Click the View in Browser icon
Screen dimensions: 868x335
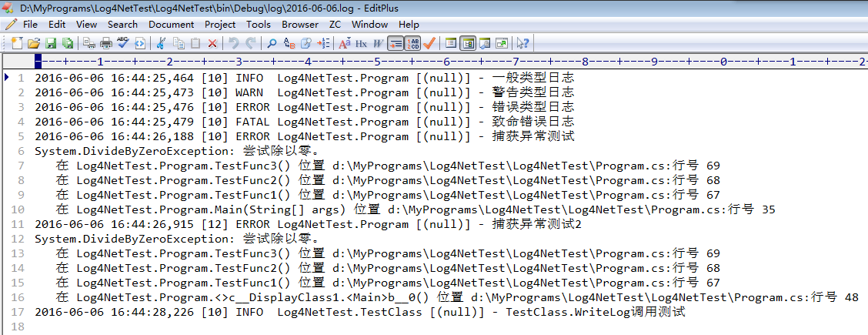tap(140, 43)
